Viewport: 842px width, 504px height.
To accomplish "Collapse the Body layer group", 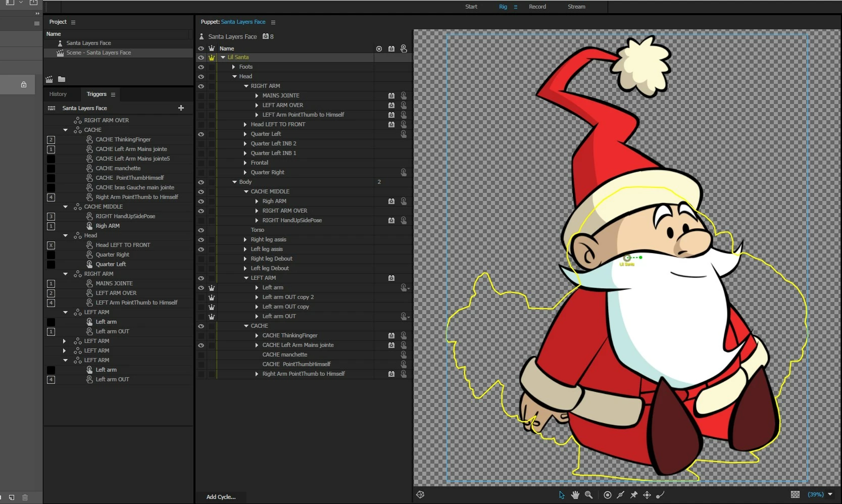I will click(234, 182).
